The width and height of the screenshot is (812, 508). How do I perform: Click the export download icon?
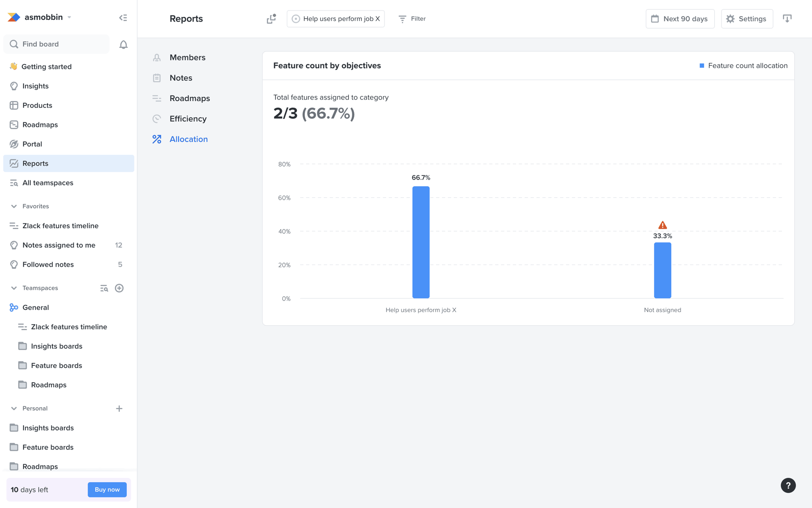[787, 19]
